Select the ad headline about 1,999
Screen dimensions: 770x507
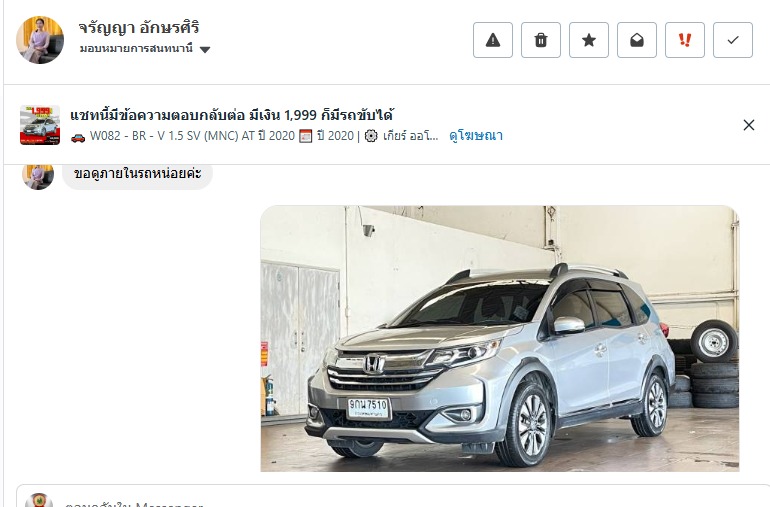pyautogui.click(x=232, y=115)
